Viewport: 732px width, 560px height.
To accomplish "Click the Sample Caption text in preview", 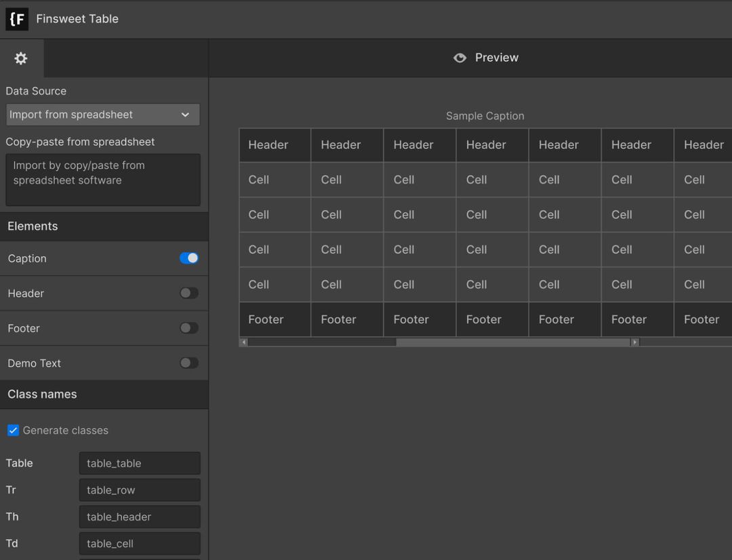I will tap(485, 116).
